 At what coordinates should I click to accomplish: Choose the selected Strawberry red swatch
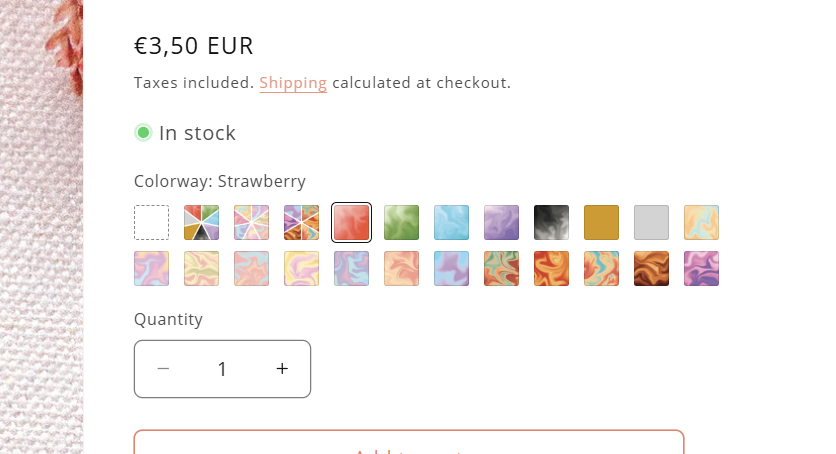(351, 222)
